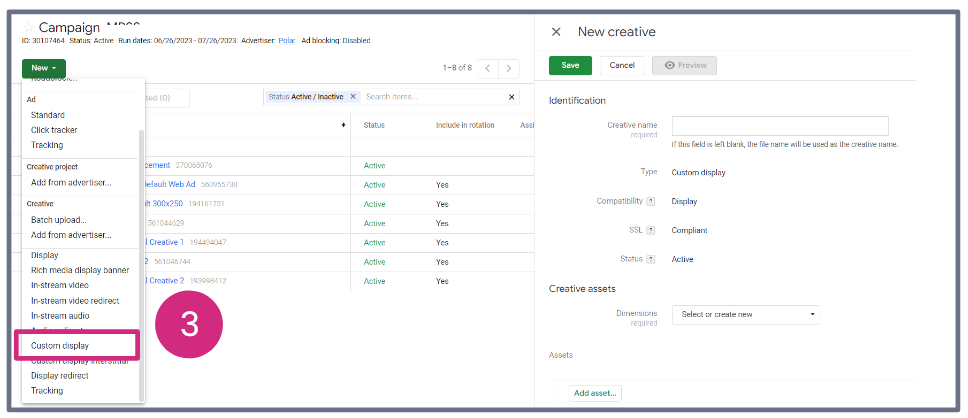This screenshot has height=418, width=968.
Task: Click the Add asset button
Action: [595, 393]
